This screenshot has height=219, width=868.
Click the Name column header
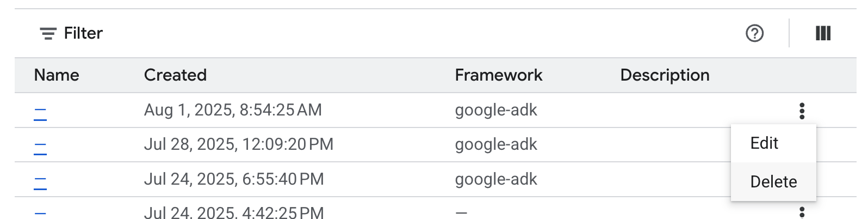click(57, 75)
